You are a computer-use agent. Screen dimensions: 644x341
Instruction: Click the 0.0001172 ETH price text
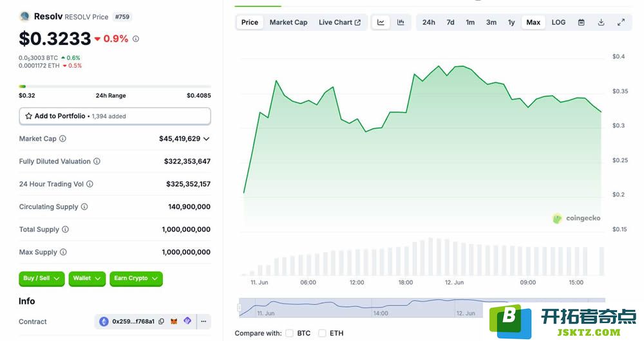39,66
